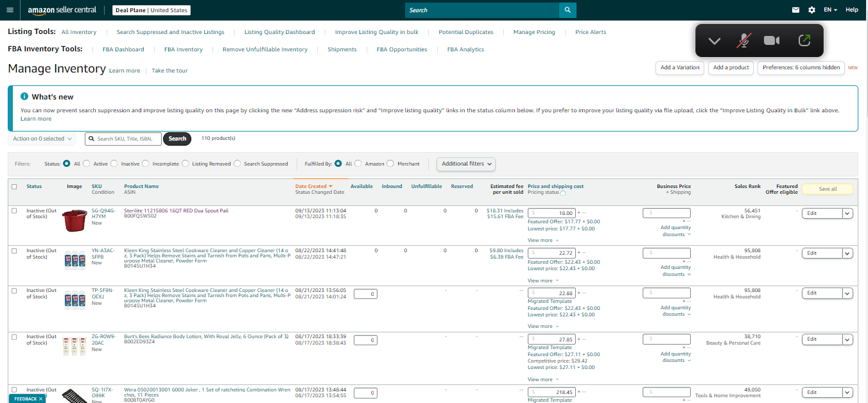Open Edit dropdown arrow for Burt's Bees row
The image size is (868, 403).
pyautogui.click(x=847, y=339)
